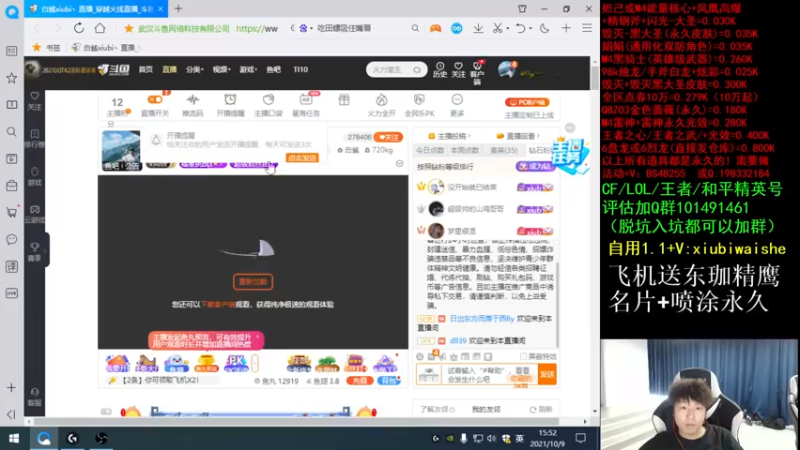The width and height of the screenshot is (800, 450).
Task: Open Douyu 客户端 download icon
Action: pyautogui.click(x=477, y=73)
